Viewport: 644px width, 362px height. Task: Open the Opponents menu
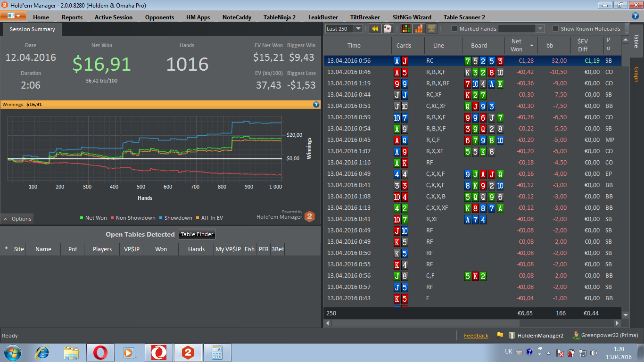coord(160,17)
